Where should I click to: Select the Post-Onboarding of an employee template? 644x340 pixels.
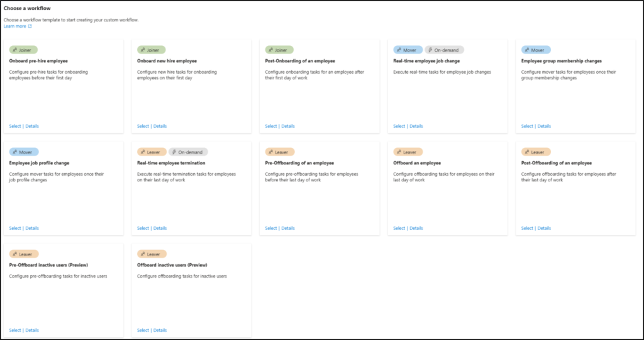(271, 126)
